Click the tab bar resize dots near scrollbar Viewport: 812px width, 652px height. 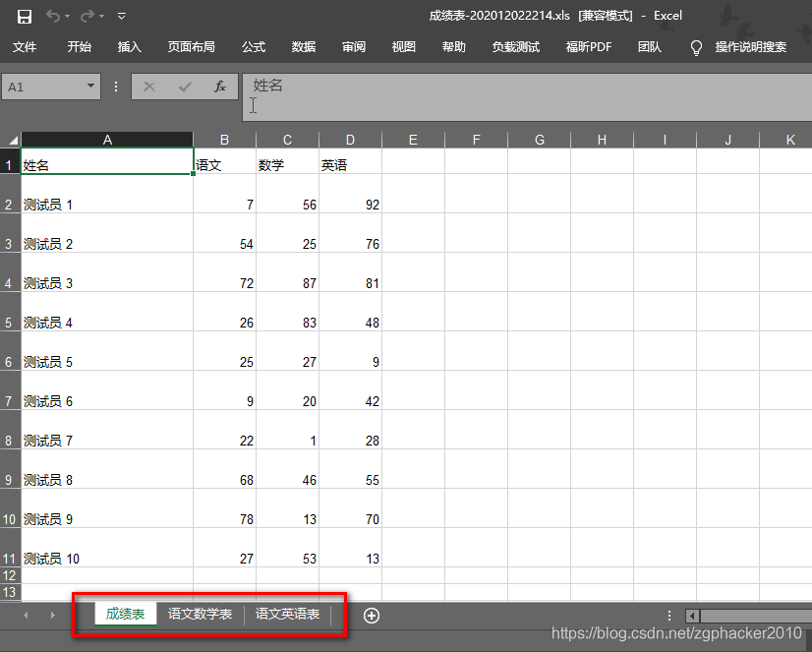tap(669, 616)
